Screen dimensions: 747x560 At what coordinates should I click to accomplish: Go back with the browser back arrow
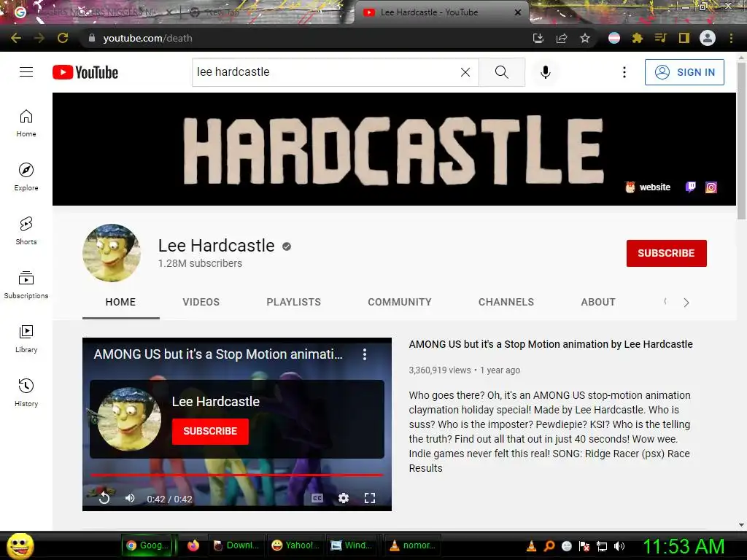coord(16,38)
